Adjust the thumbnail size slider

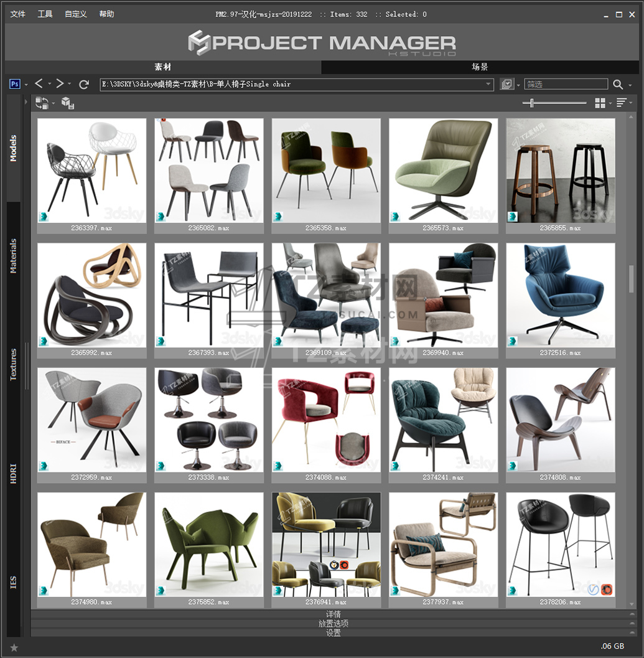532,103
